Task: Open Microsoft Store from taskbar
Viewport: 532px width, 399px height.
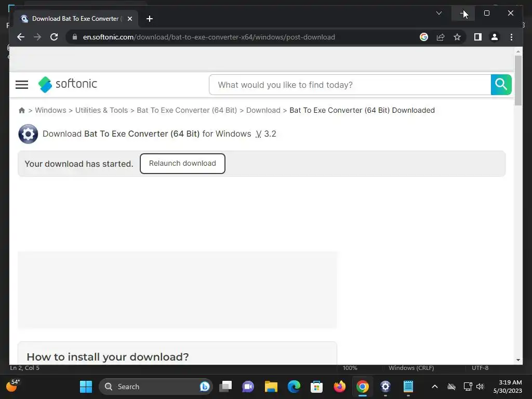Action: (x=316, y=387)
